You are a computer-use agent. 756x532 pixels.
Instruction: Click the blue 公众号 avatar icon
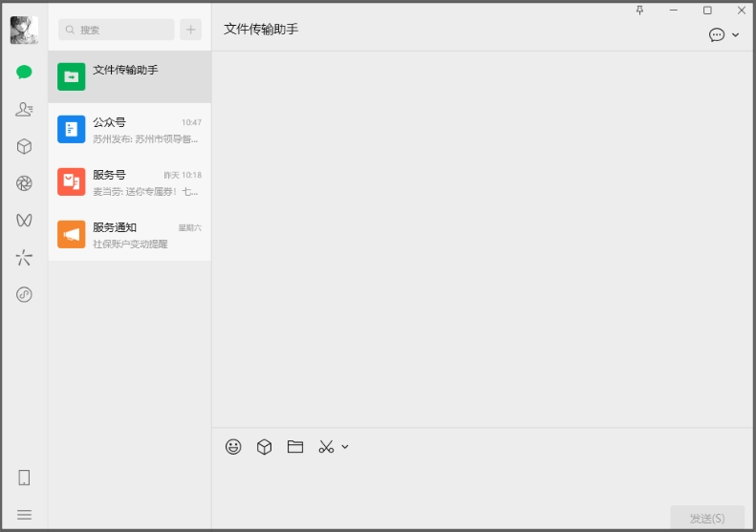(x=72, y=129)
